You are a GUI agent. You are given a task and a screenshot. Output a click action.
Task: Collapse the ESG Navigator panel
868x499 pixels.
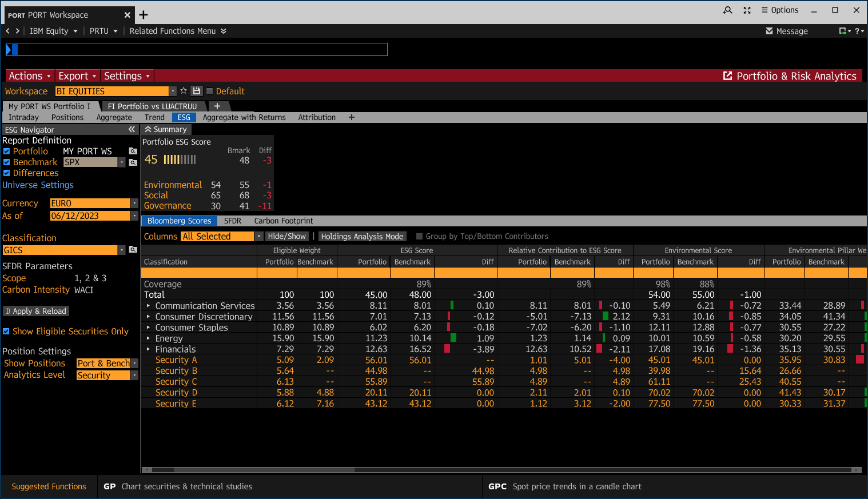tap(132, 130)
